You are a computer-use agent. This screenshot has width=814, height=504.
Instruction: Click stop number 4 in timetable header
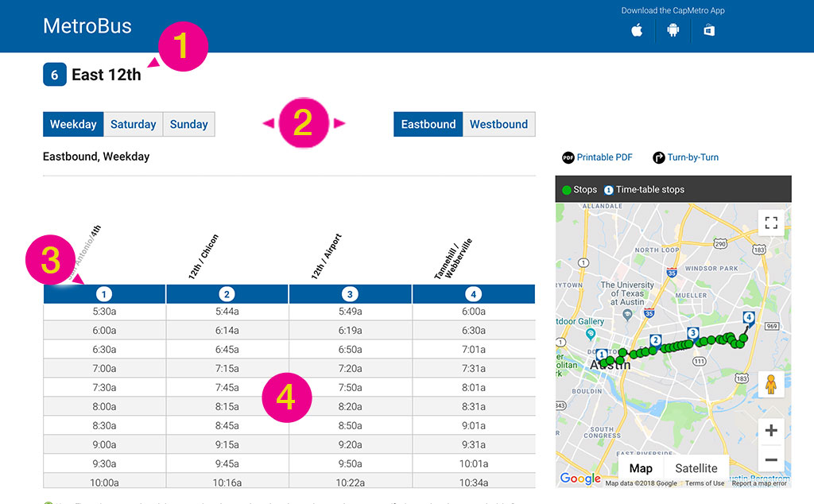[x=473, y=294]
